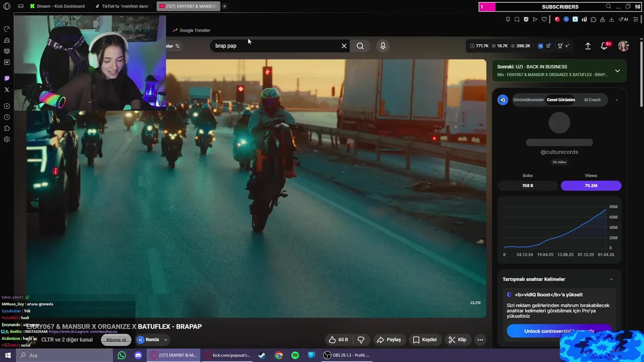Open the easy setup sliders icon
644x362 pixels.
(x=636, y=20)
